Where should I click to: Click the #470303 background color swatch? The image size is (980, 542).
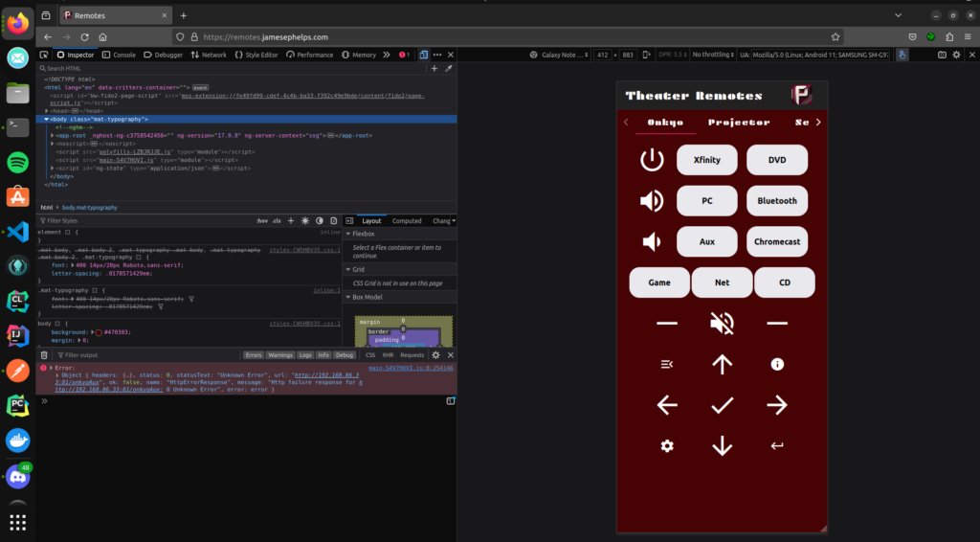pyautogui.click(x=99, y=332)
